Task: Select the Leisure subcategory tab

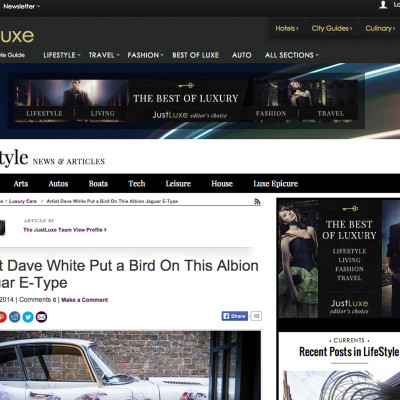Action: tap(178, 184)
